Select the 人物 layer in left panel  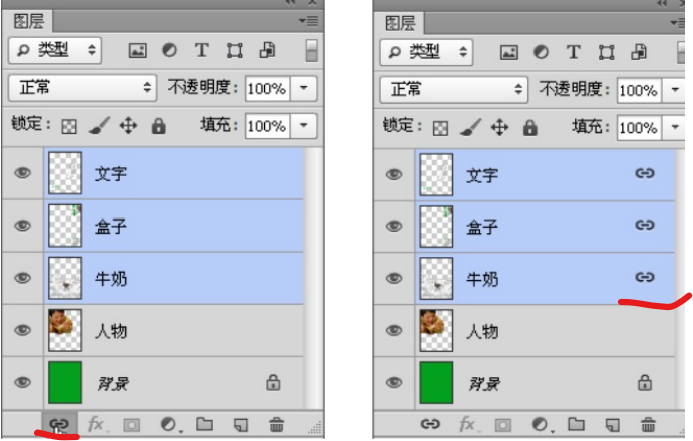pyautogui.click(x=180, y=330)
